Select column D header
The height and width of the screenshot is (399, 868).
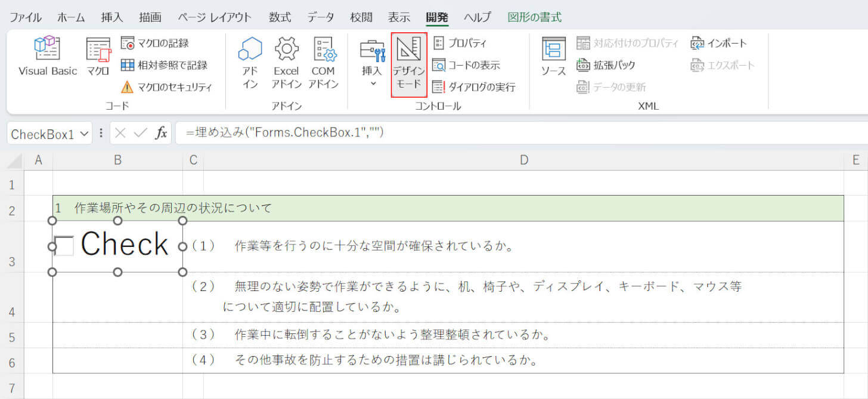coord(523,160)
